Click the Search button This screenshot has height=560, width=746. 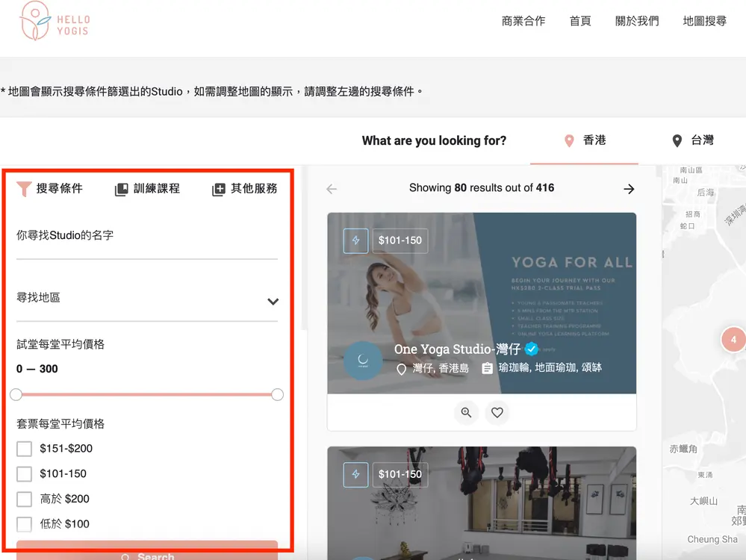click(x=147, y=551)
